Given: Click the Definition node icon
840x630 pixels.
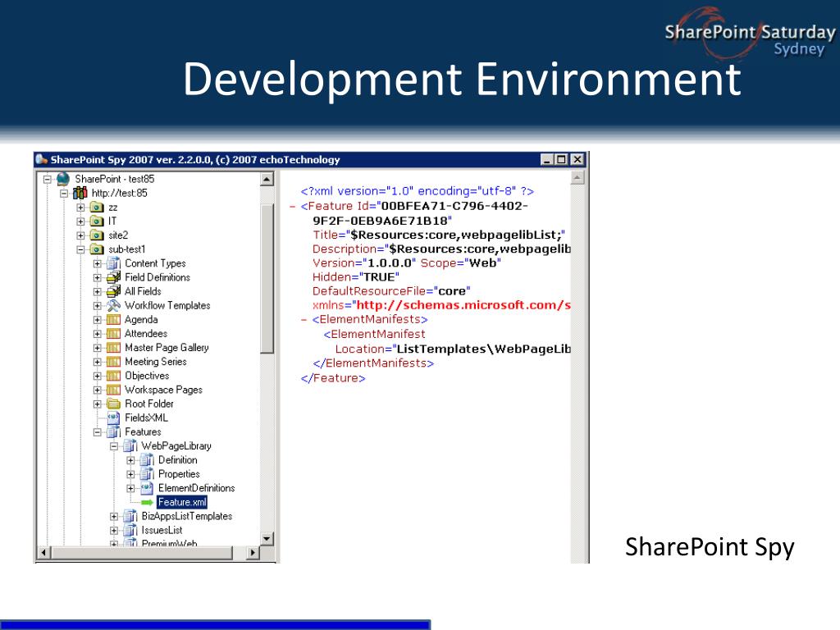Looking at the screenshot, I should pos(147,459).
